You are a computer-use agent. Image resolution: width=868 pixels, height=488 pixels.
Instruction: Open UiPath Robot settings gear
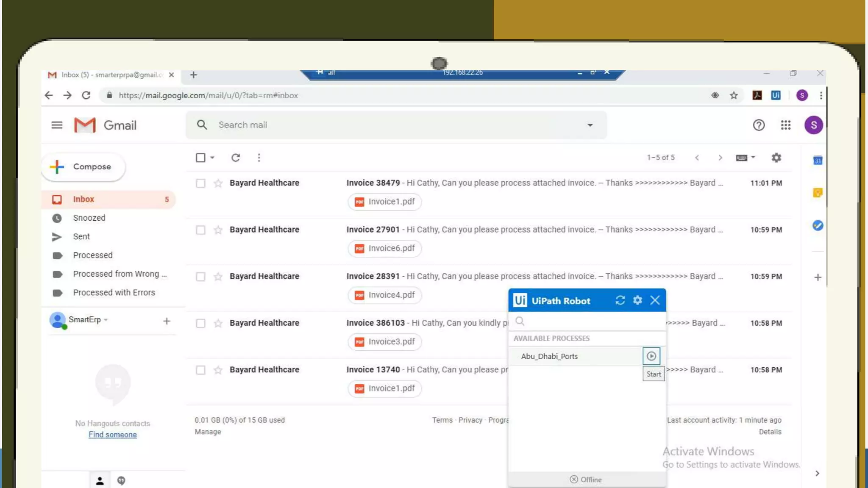point(637,300)
